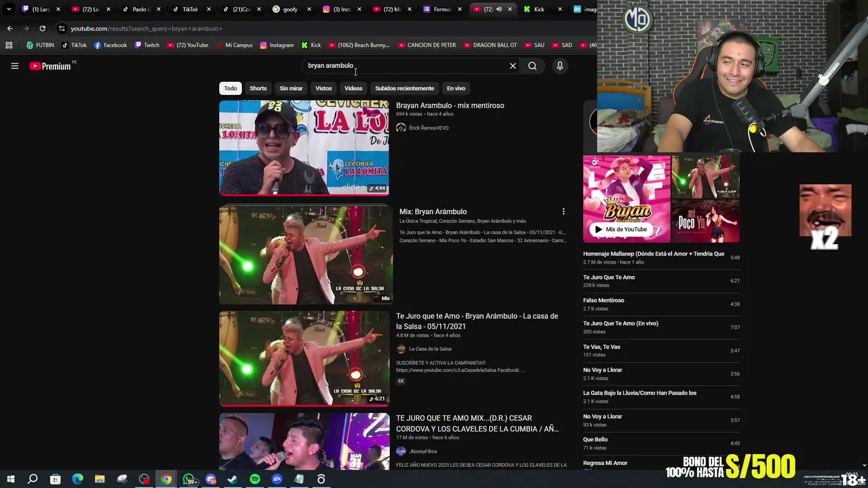Click the YouTube Premium logo
The width and height of the screenshot is (868, 488).
pos(50,66)
